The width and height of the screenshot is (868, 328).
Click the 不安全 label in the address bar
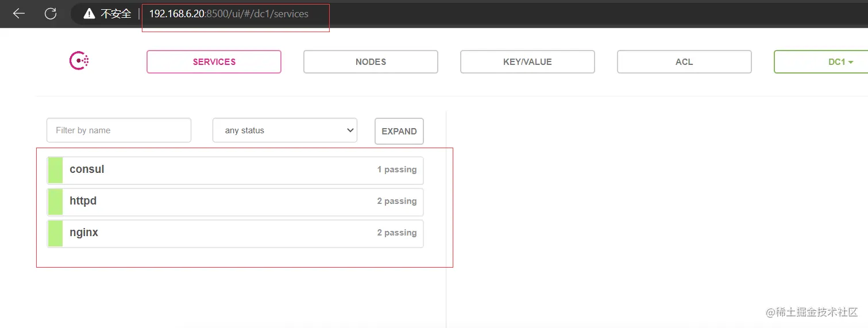pyautogui.click(x=116, y=14)
